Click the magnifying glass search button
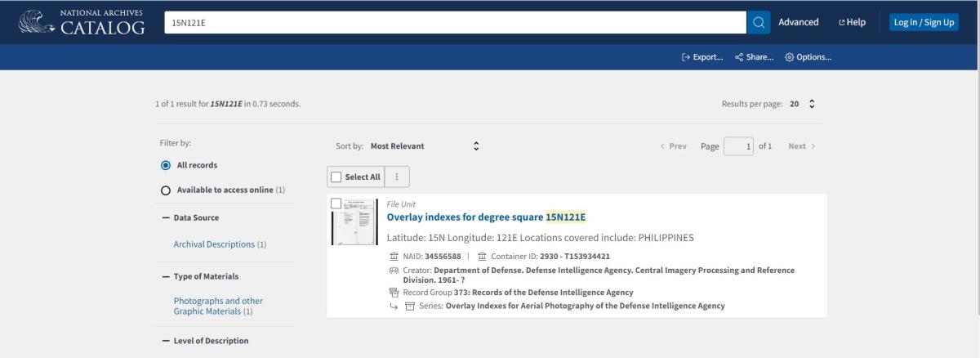The height and width of the screenshot is (358, 980). click(x=759, y=22)
